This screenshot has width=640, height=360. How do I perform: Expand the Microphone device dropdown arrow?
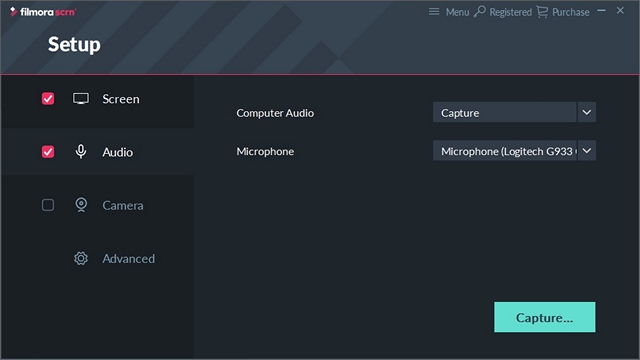click(x=587, y=151)
